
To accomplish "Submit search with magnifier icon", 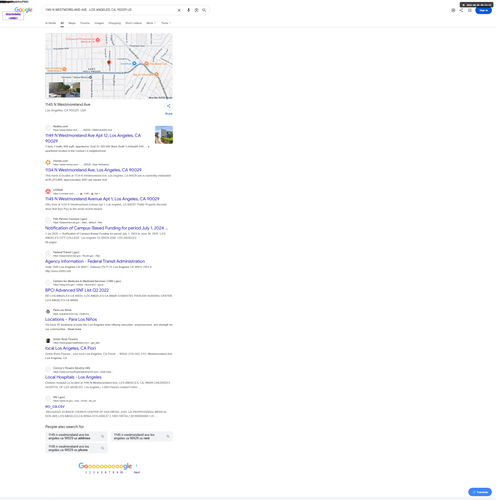I will [x=204, y=10].
